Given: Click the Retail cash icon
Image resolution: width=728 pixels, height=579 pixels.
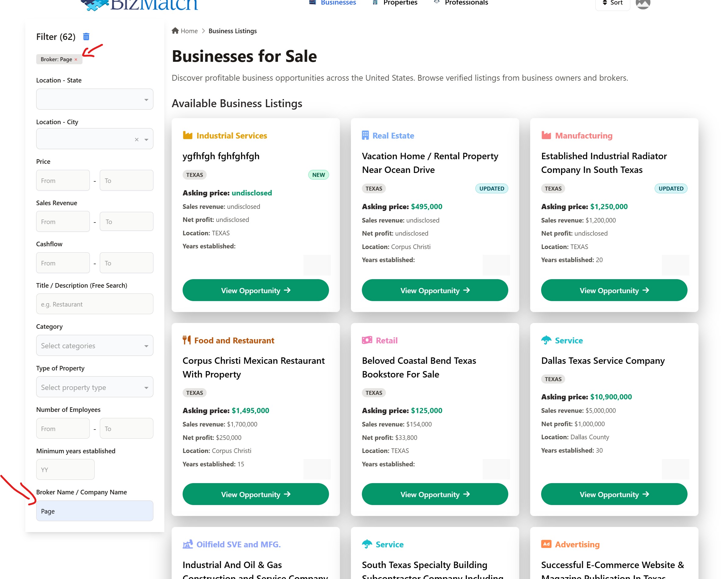Looking at the screenshot, I should coord(367,340).
